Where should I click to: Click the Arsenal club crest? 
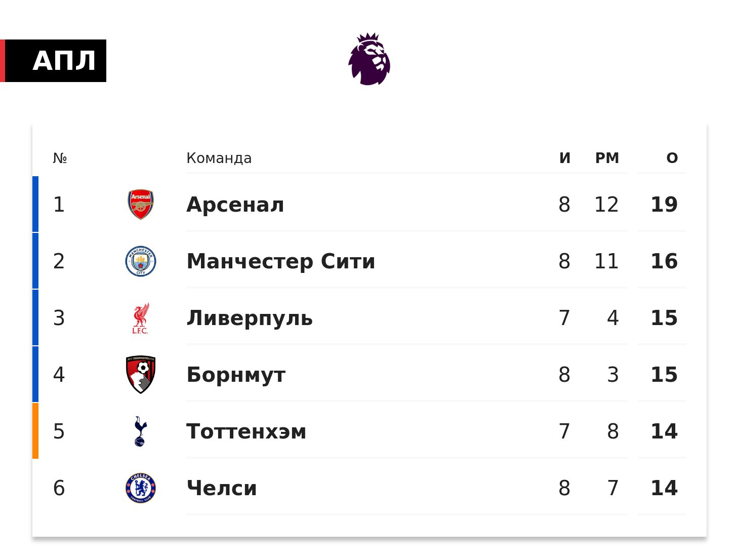click(x=141, y=205)
